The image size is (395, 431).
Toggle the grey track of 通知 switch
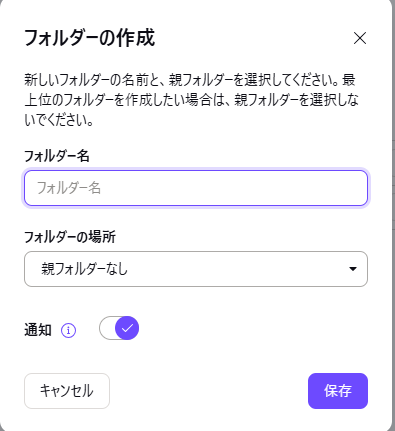107,328
